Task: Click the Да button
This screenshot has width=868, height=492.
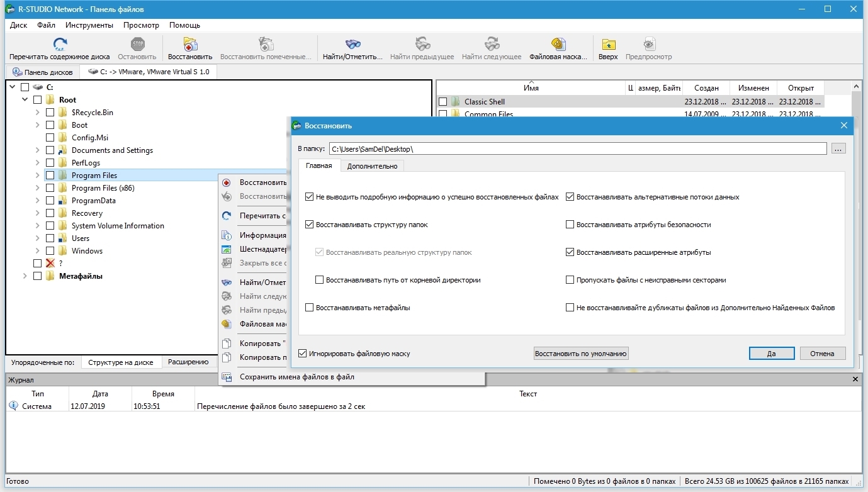Action: [772, 354]
